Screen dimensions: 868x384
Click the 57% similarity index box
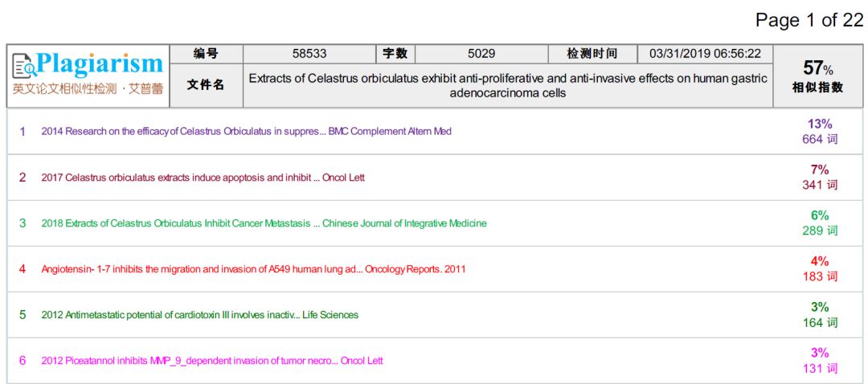click(818, 76)
